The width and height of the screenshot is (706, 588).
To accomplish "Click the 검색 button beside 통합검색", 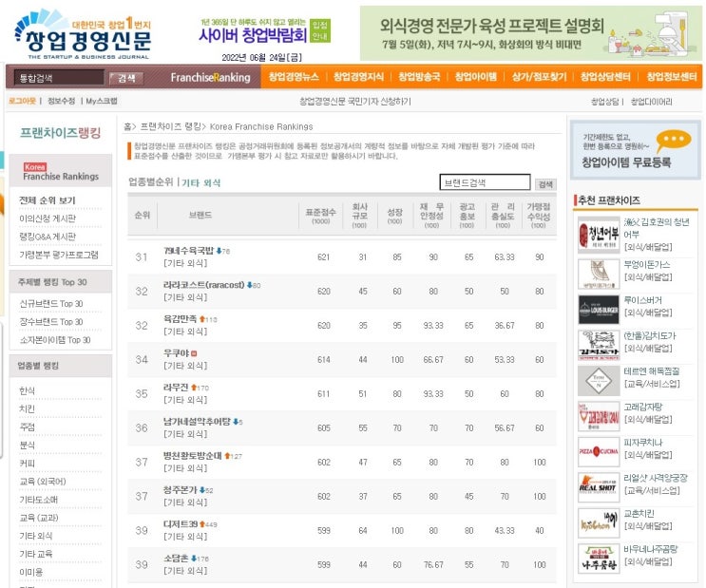I will pyautogui.click(x=126, y=78).
